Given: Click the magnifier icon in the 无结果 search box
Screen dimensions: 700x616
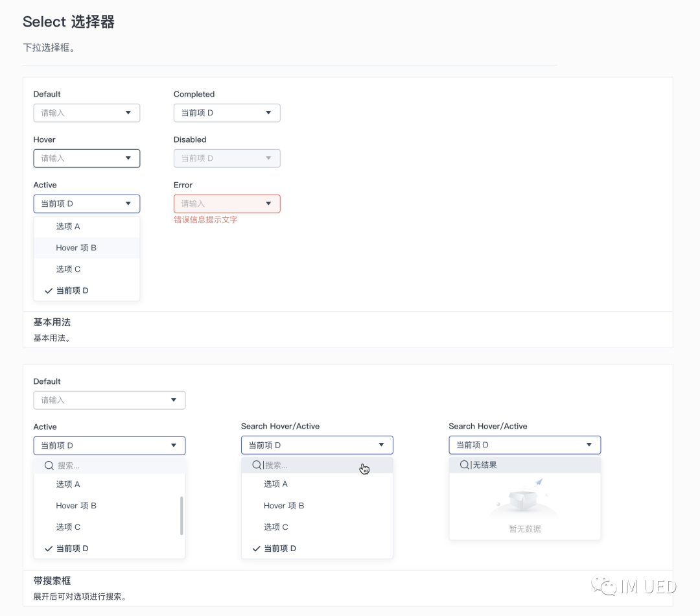Looking at the screenshot, I should 464,465.
